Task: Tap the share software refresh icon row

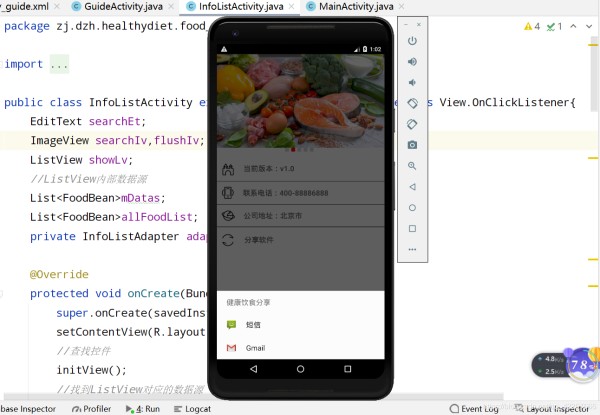Action: pos(300,240)
